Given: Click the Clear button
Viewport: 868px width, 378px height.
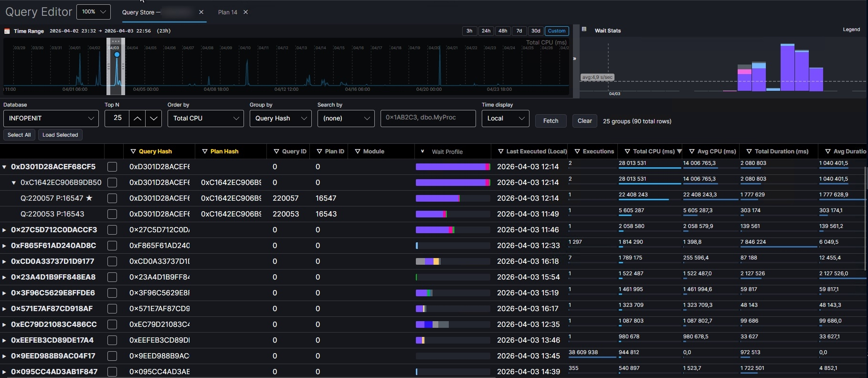Looking at the screenshot, I should point(585,121).
